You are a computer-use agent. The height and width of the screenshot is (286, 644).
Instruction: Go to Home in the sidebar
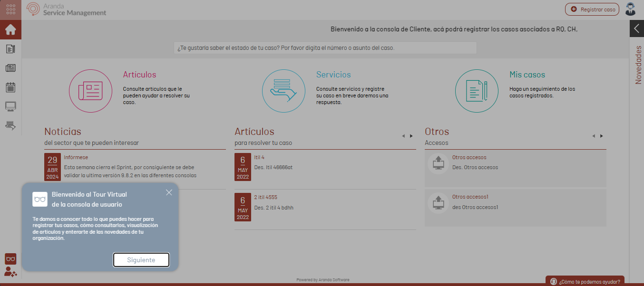coord(10,30)
